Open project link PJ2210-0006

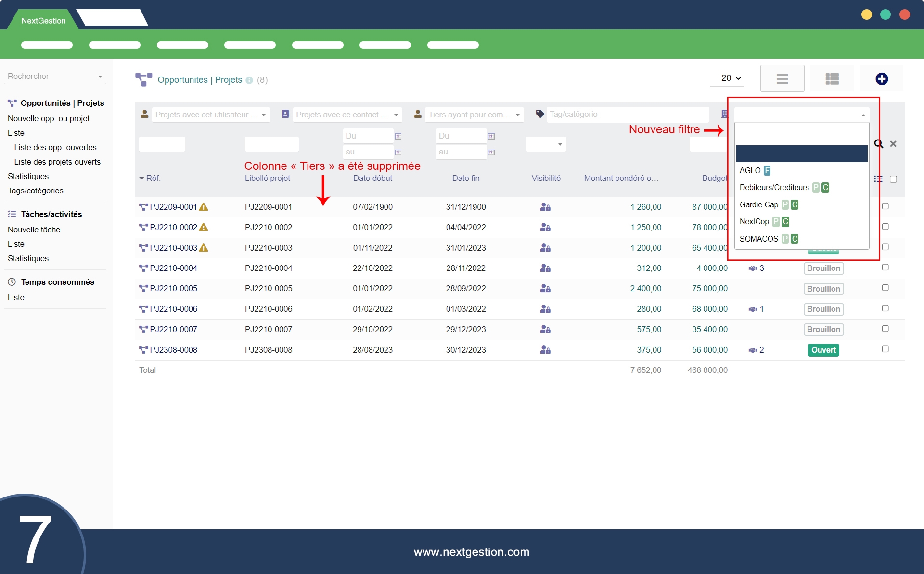click(173, 309)
